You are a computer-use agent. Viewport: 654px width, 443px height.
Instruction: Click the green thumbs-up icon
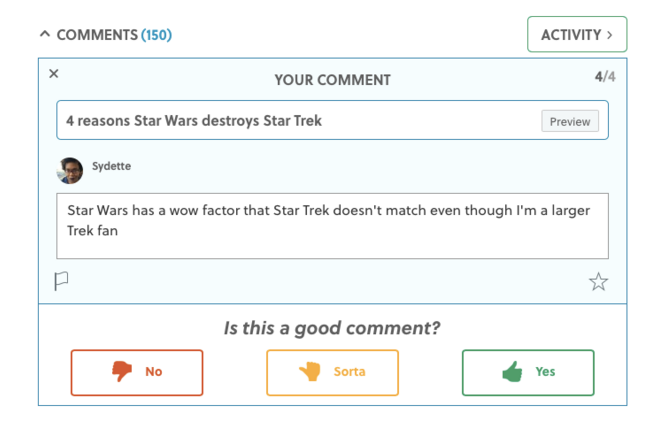point(512,372)
